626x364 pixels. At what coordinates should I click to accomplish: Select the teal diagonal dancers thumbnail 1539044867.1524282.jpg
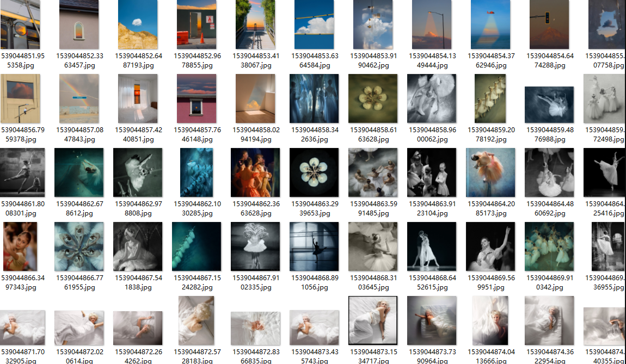click(197, 246)
